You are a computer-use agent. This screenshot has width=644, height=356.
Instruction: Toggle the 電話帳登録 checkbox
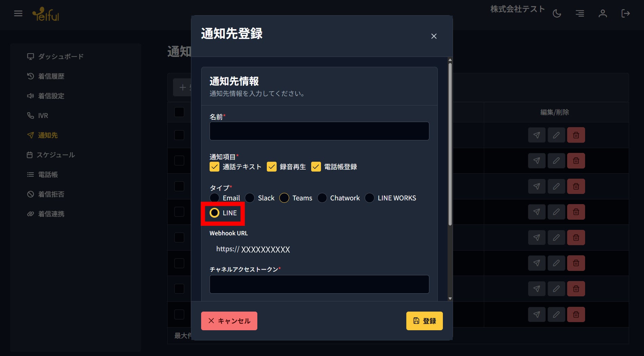316,167
